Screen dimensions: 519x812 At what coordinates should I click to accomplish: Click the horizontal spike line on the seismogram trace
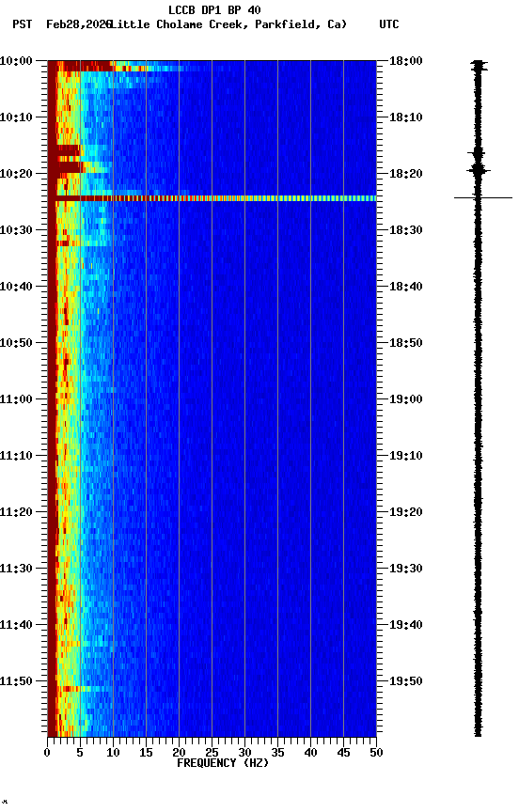point(483,197)
